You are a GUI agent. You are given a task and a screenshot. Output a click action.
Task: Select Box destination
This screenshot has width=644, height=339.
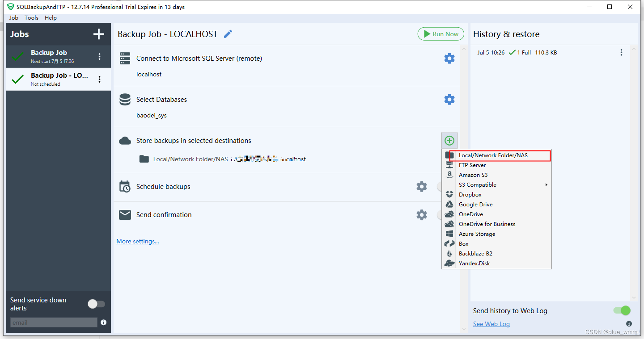tap(496, 244)
